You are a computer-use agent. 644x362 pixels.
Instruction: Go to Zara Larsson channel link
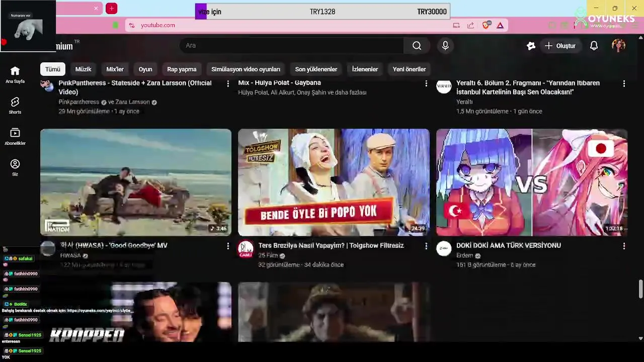pos(132,102)
